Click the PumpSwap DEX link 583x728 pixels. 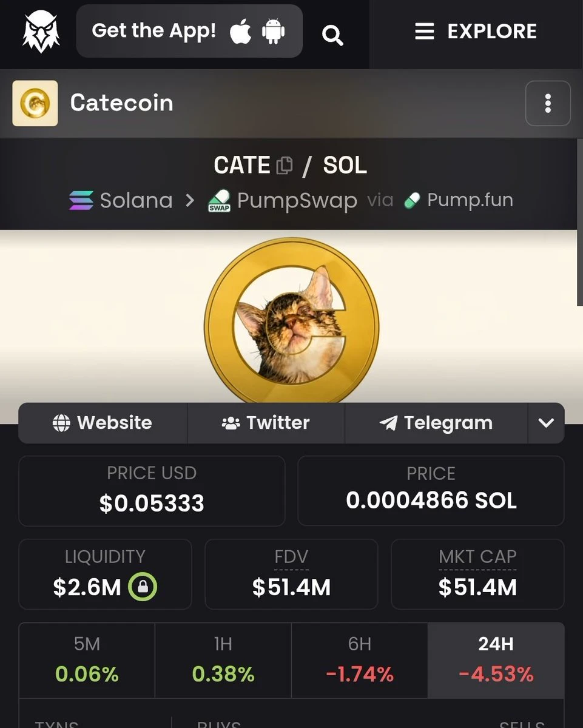click(x=282, y=200)
